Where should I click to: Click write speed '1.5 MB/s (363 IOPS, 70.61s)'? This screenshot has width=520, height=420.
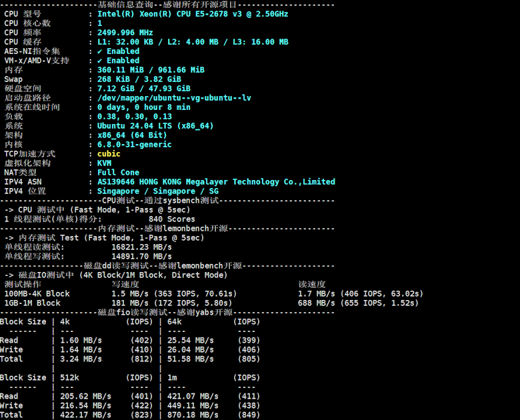[174, 294]
